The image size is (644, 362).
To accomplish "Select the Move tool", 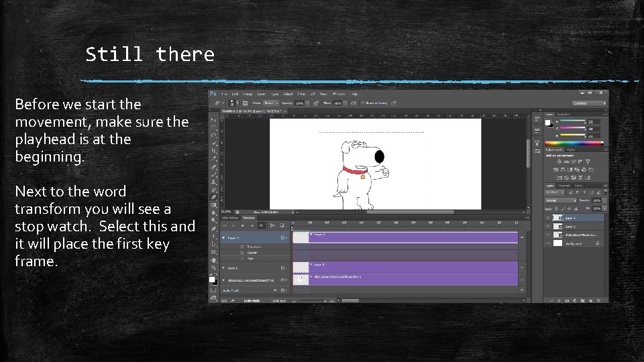I will pyautogui.click(x=214, y=120).
